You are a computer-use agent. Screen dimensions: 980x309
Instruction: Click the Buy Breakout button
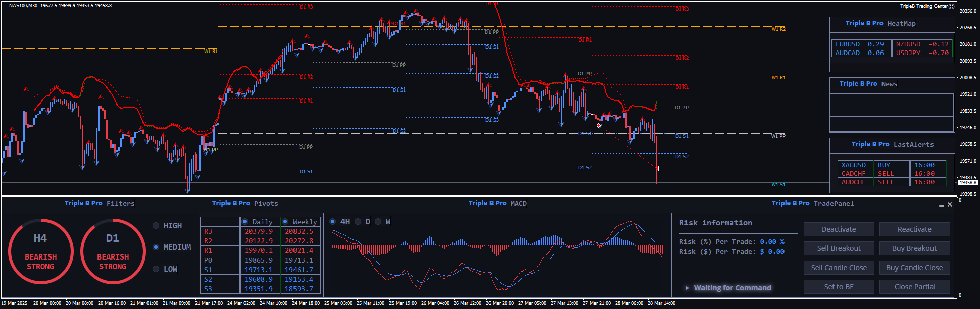[914, 248]
